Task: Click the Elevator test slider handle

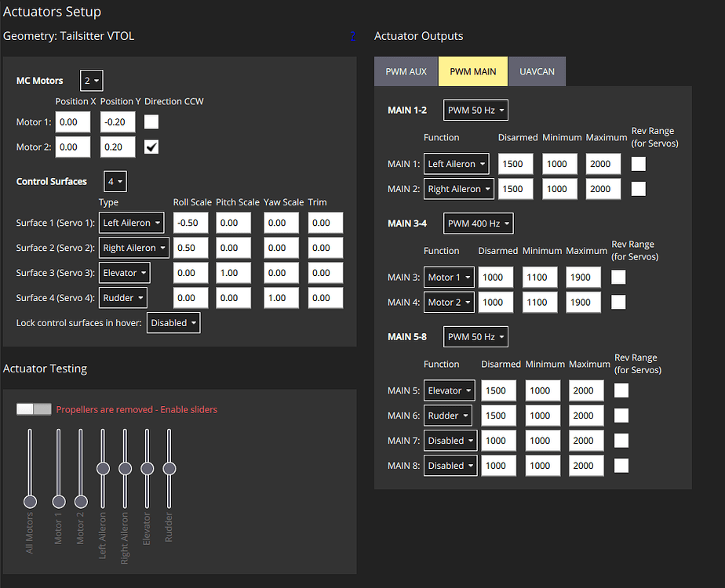Action: pos(148,468)
